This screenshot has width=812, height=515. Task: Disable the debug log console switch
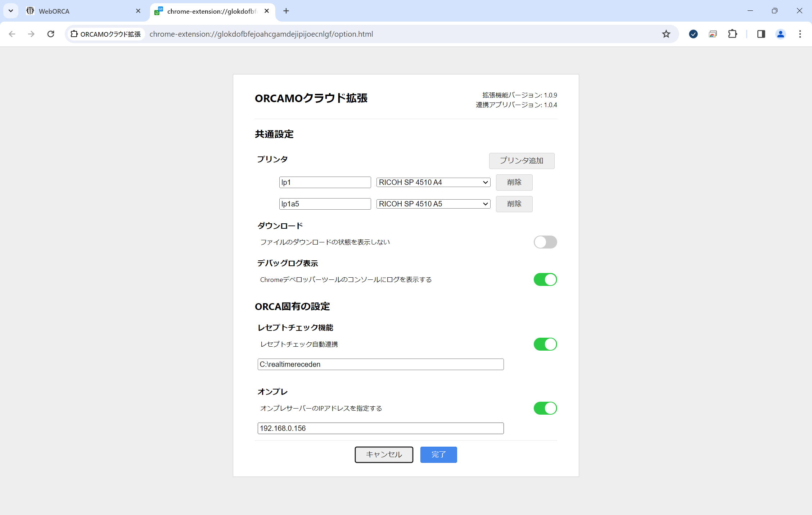coord(545,279)
